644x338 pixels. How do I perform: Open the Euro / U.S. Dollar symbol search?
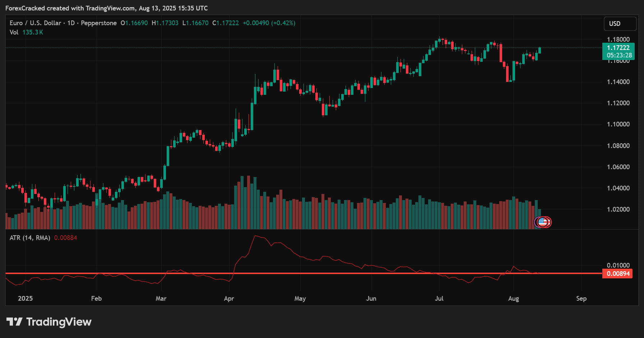coord(35,23)
